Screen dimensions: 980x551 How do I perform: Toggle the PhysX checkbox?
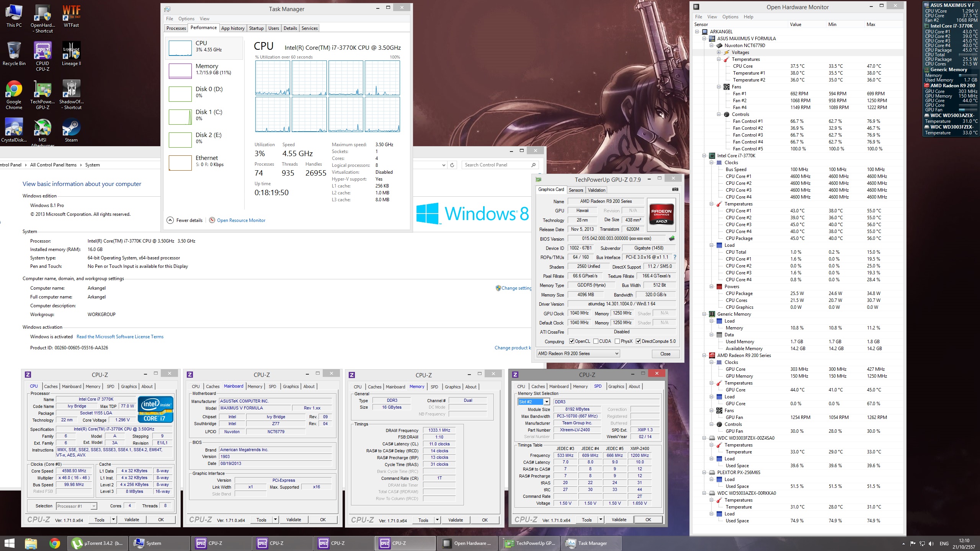[x=617, y=341]
